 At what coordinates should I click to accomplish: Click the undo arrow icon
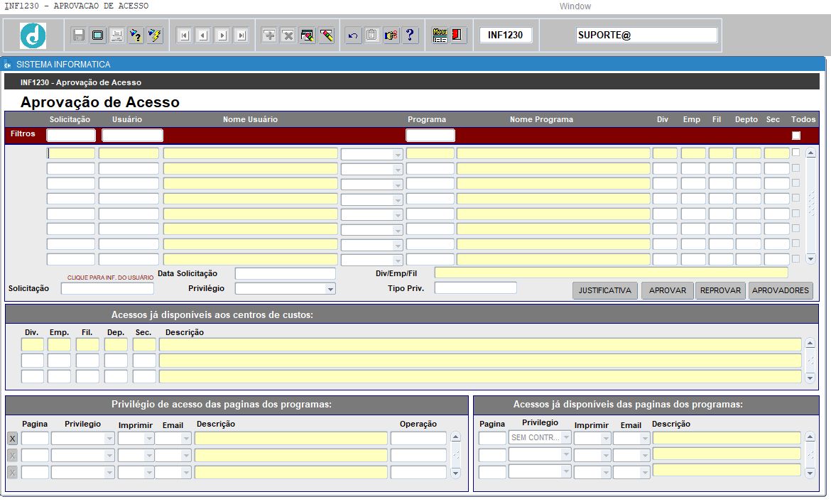[353, 35]
